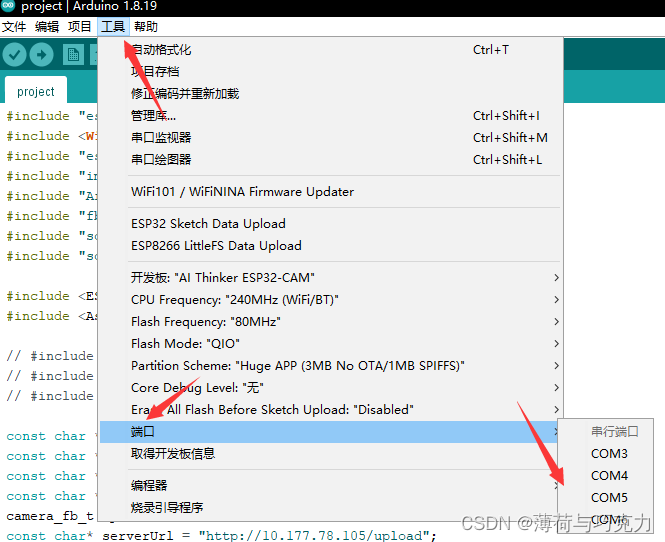Image resolution: width=665 pixels, height=542 pixels.
Task: Click the New sketch toolbar icon
Action: click(x=73, y=55)
